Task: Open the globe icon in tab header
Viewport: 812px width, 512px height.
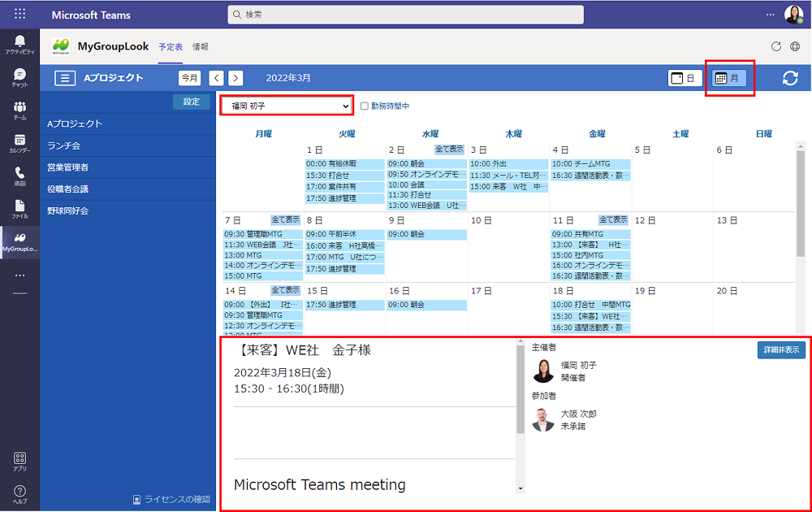Action: pos(795,46)
